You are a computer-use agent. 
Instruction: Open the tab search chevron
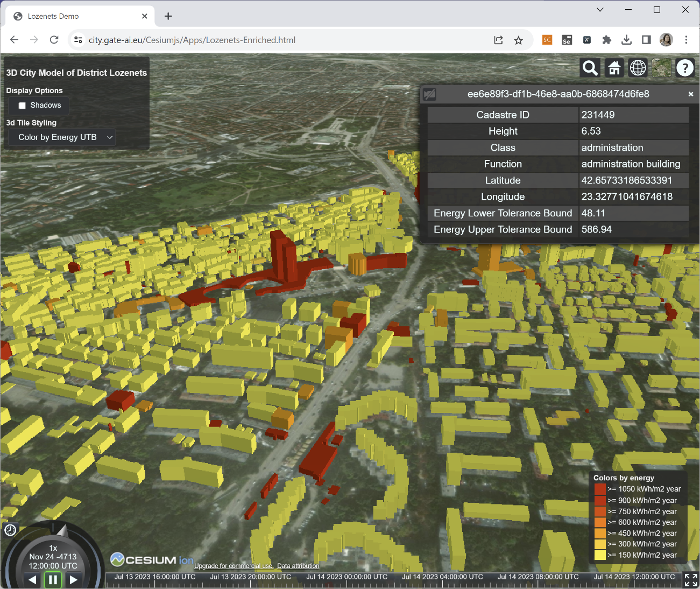point(600,10)
